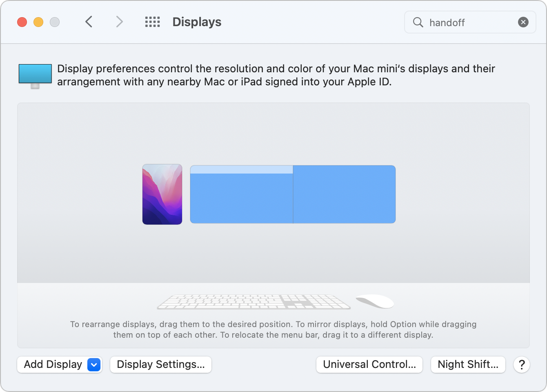Clear the handoff search text
Image resolution: width=547 pixels, height=392 pixels.
click(523, 22)
